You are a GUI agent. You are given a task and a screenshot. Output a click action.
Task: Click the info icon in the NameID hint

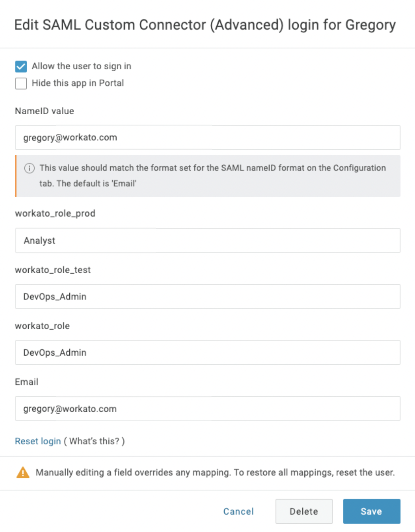point(29,168)
